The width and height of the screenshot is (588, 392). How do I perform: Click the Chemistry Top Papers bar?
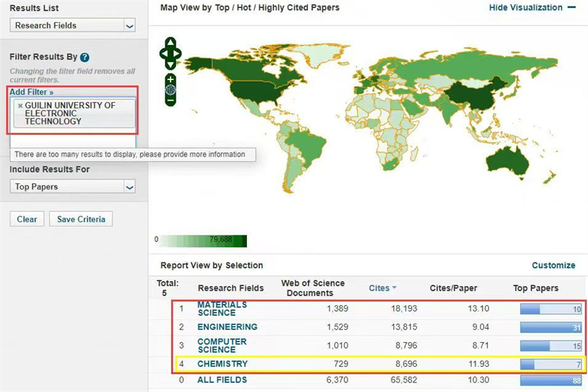[551, 364]
